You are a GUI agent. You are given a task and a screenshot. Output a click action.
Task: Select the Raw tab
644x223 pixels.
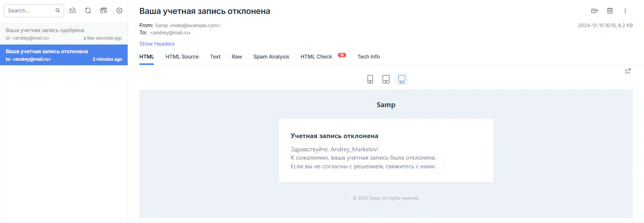237,57
